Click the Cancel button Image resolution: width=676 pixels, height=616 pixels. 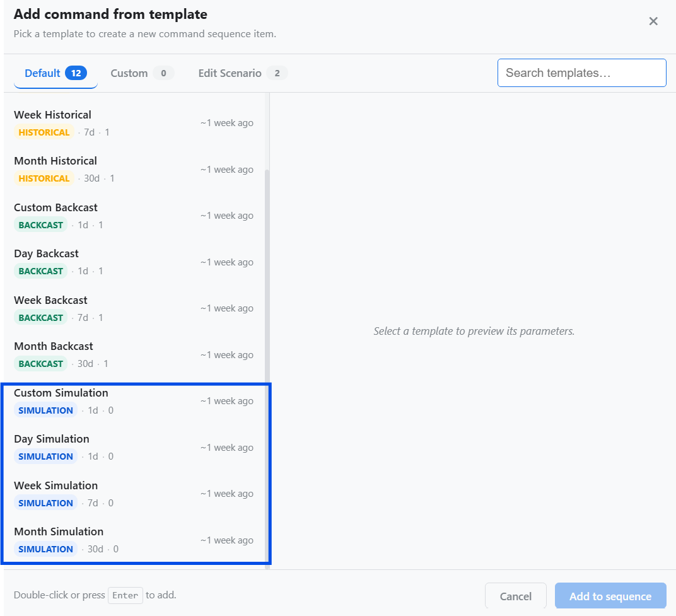click(516, 596)
